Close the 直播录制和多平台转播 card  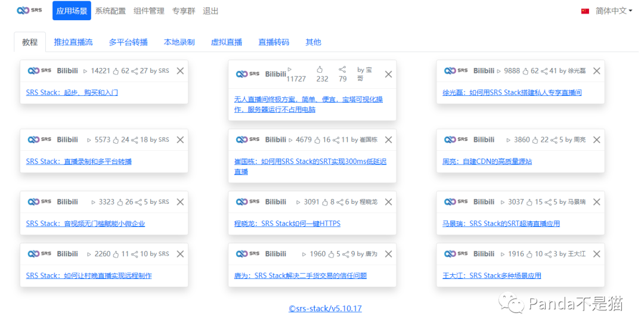click(x=180, y=140)
